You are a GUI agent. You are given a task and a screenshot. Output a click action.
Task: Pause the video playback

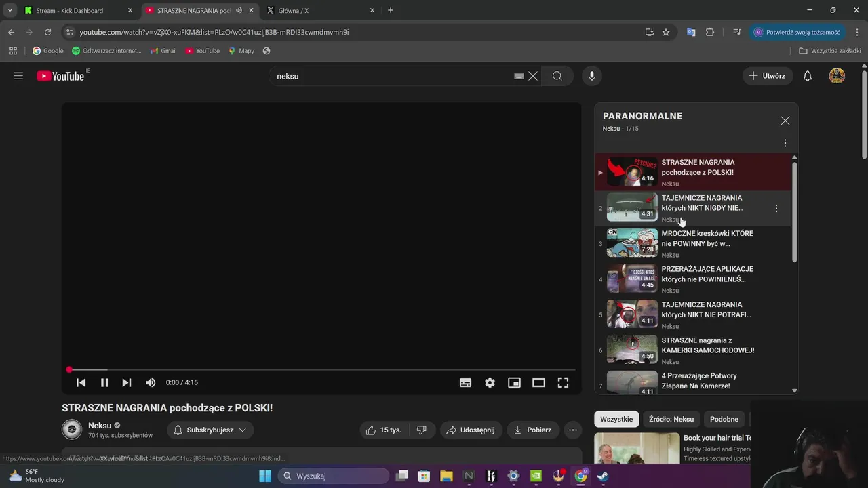pyautogui.click(x=104, y=382)
